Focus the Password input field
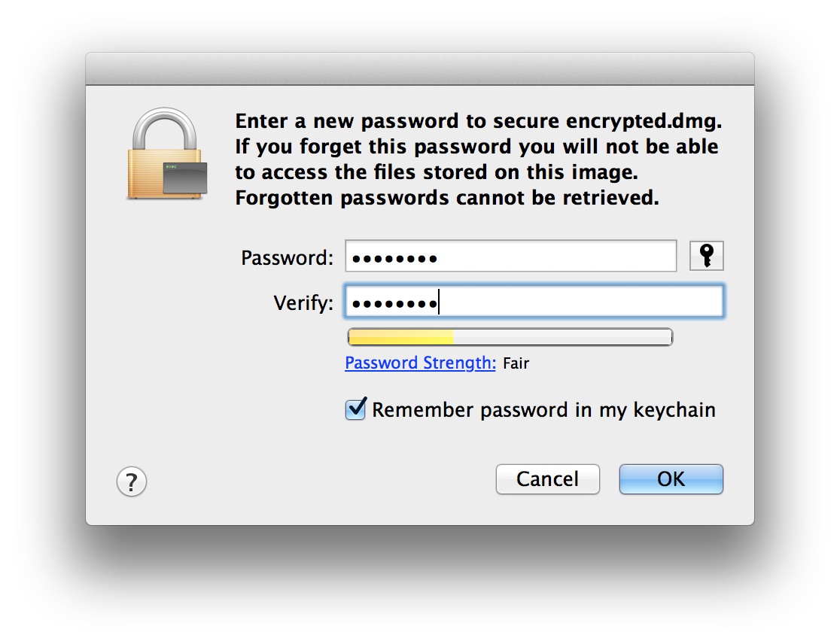The width and height of the screenshot is (840, 644). (x=510, y=257)
